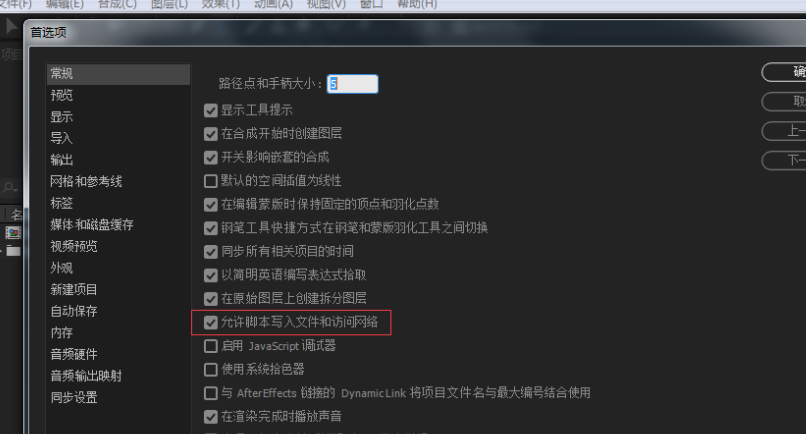
Task: Disable 在渲染完成时播放声音 checkbox
Action: [211, 417]
